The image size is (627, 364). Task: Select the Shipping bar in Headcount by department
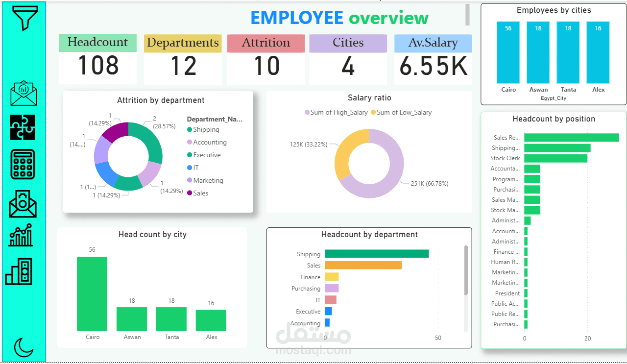point(376,254)
